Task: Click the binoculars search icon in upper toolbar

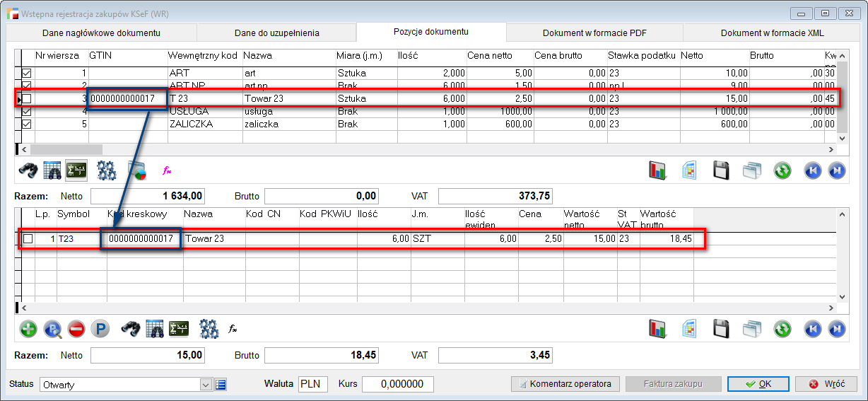Action: point(28,170)
